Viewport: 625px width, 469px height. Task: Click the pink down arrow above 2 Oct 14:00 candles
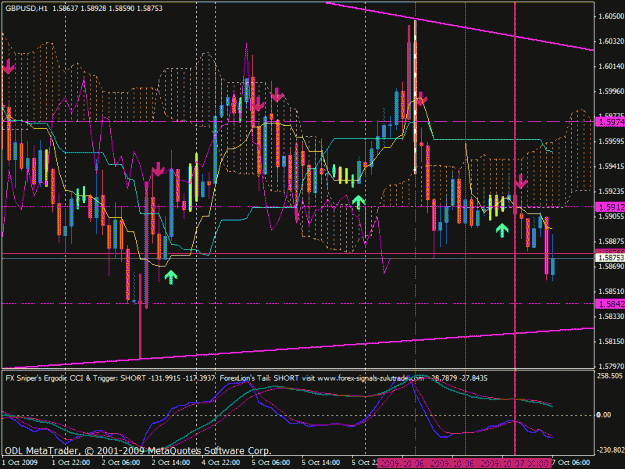pyautogui.click(x=158, y=169)
